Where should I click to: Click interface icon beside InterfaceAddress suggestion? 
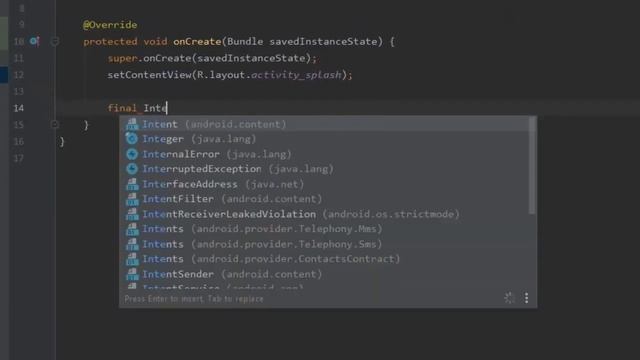click(132, 184)
